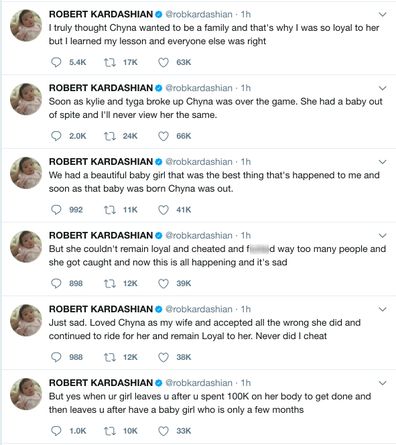Reply to the tweet with 5.4K replies

tap(56, 62)
